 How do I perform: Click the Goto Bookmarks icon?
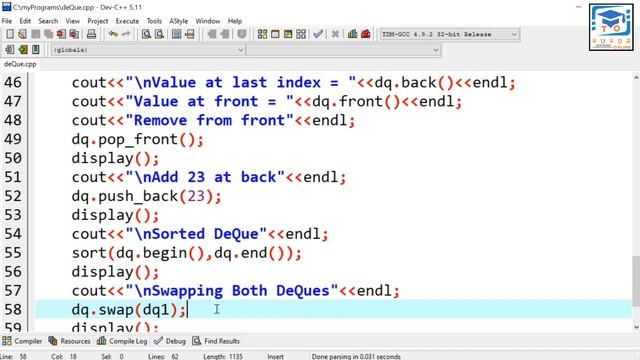pyautogui.click(x=36, y=50)
